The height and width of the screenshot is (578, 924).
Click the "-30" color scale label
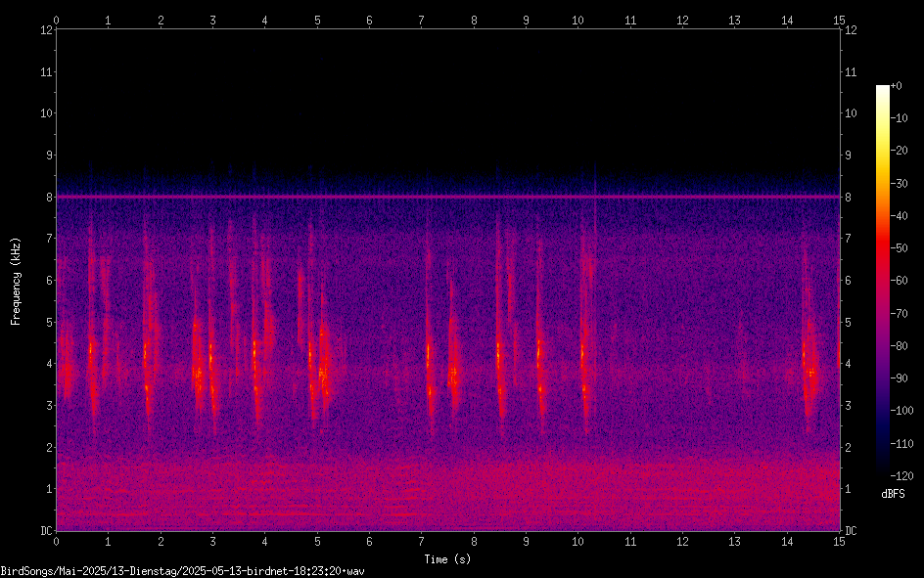coord(899,184)
